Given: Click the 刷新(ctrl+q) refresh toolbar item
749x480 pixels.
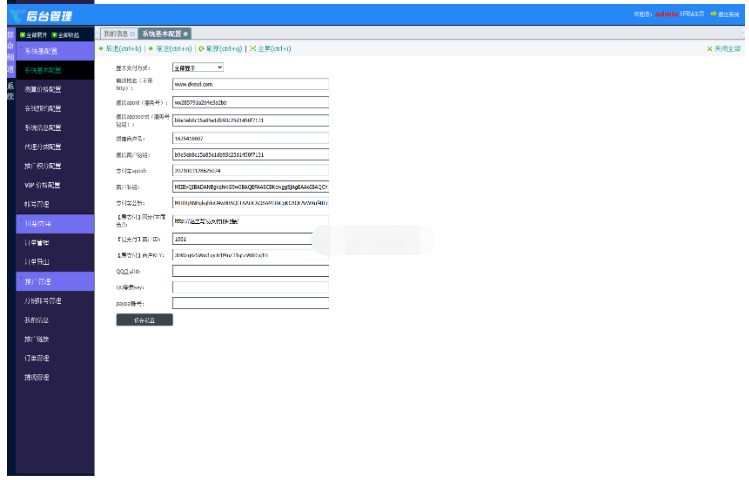Looking at the screenshot, I should click(x=221, y=48).
